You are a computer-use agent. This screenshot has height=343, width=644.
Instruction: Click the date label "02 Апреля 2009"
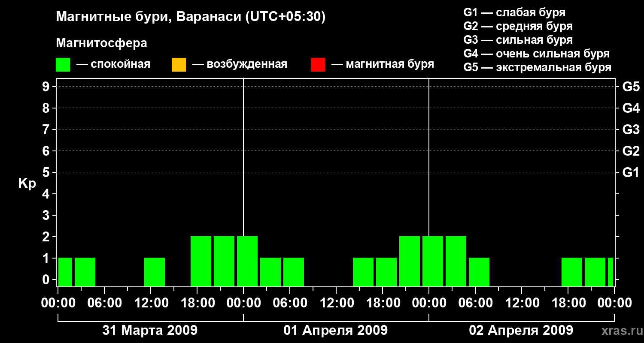point(521,331)
